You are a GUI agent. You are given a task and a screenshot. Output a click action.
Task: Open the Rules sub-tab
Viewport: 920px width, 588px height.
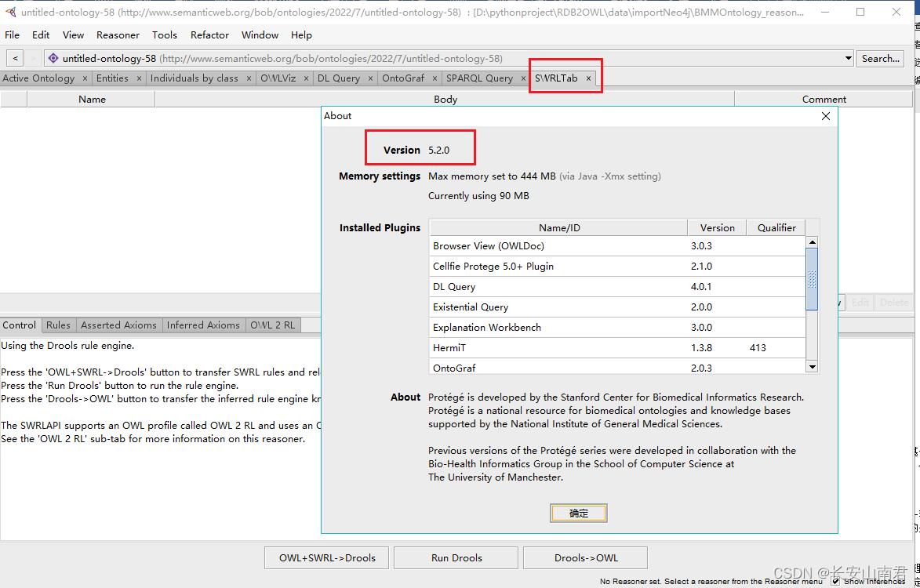tap(58, 325)
